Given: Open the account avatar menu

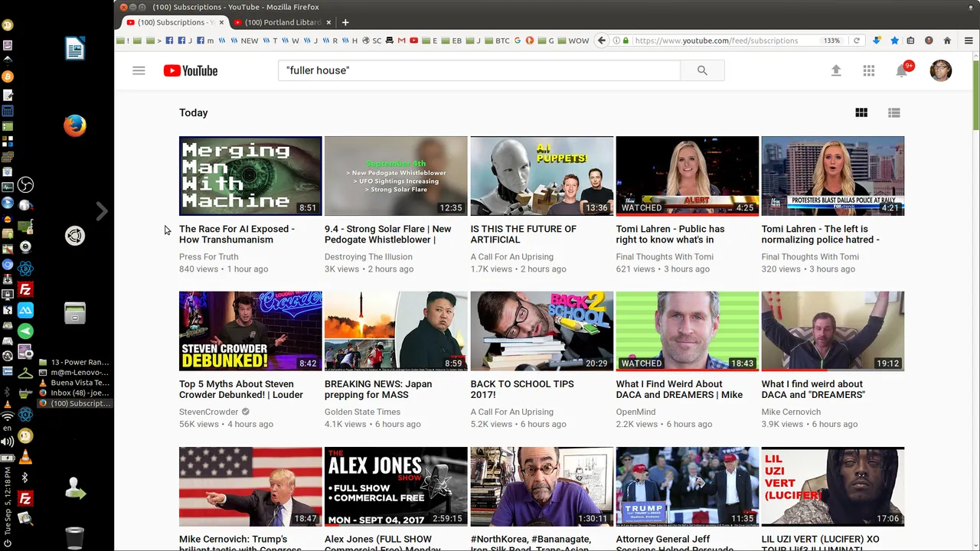Looking at the screenshot, I should [941, 70].
